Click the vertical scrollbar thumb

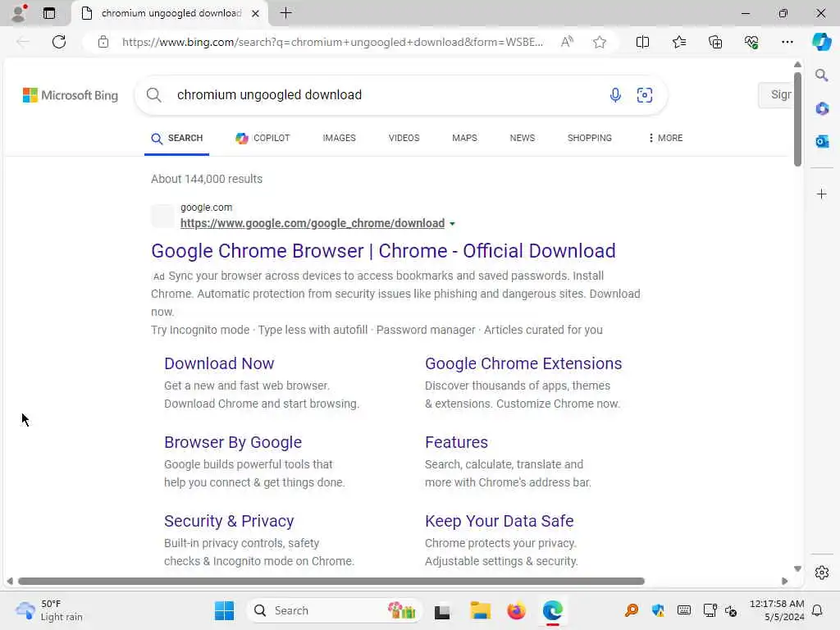[797, 119]
